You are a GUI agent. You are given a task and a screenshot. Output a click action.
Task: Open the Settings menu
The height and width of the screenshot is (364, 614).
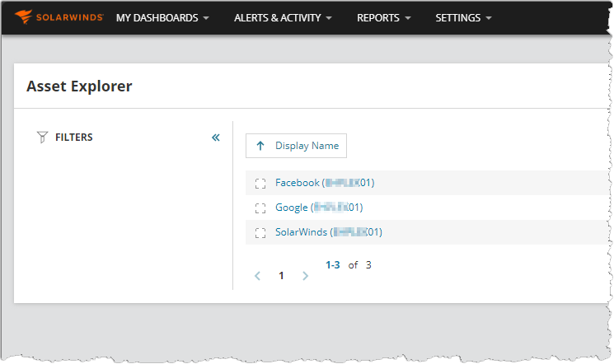(x=463, y=18)
